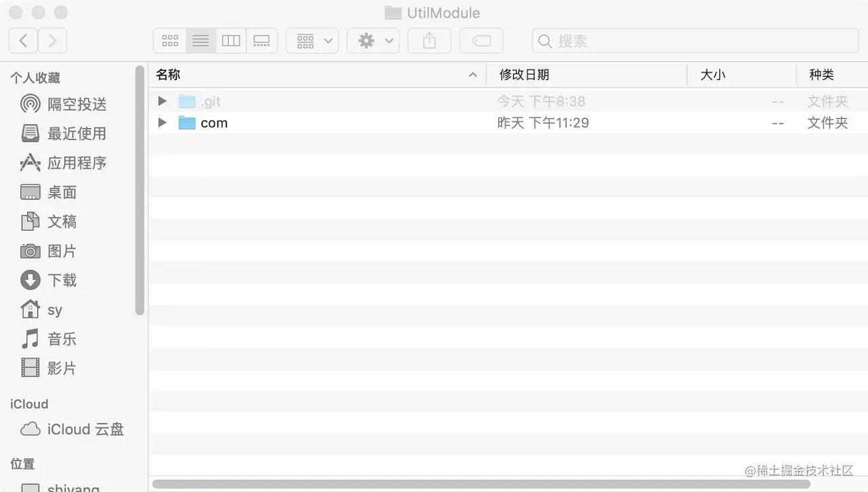Switch to gallery view in toolbar
Screen dimensions: 868x492
point(262,41)
